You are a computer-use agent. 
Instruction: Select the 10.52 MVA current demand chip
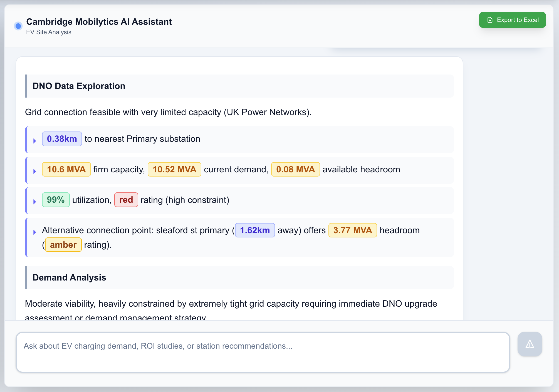pos(174,169)
